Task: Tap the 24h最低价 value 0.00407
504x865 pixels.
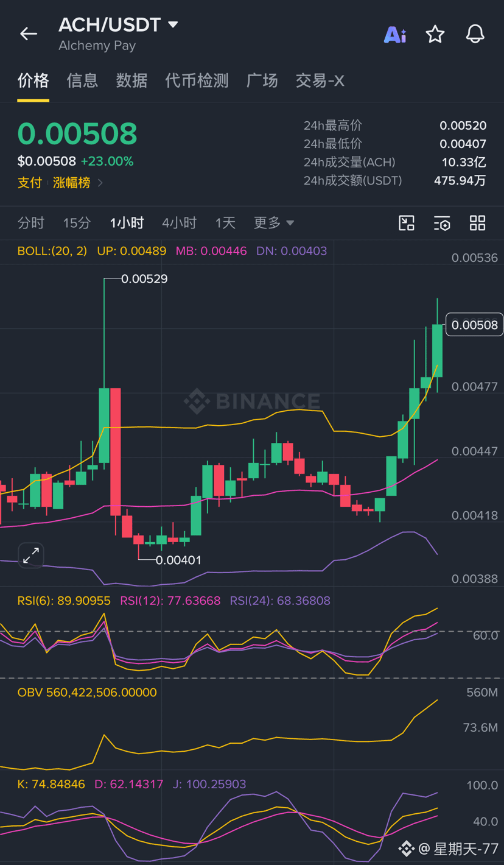Action: pos(463,144)
